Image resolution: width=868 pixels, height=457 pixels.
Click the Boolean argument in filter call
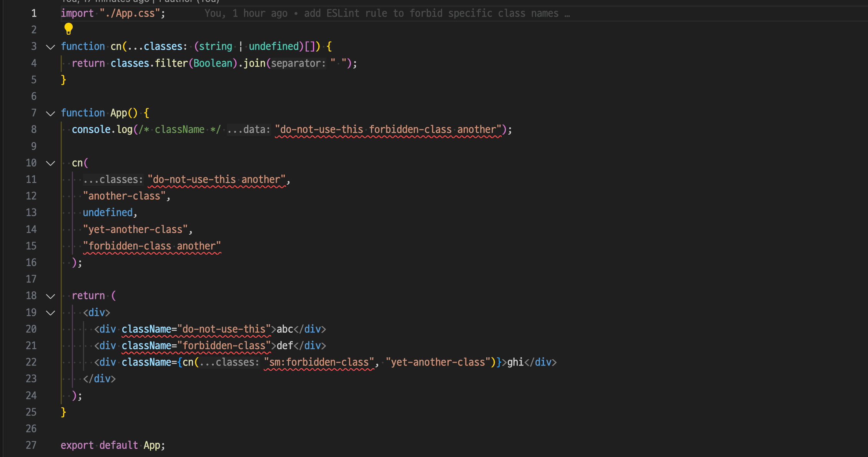(213, 63)
